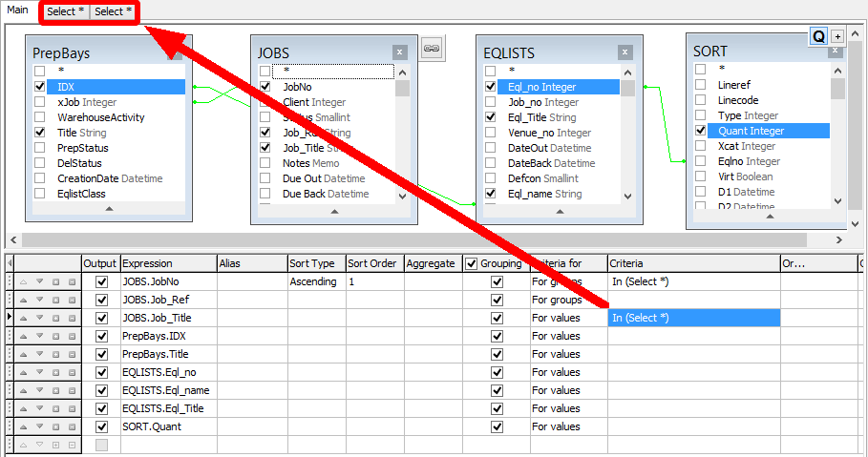The height and width of the screenshot is (457, 868).
Task: Move the JOBS.Job_Ref row down
Action: click(x=40, y=300)
